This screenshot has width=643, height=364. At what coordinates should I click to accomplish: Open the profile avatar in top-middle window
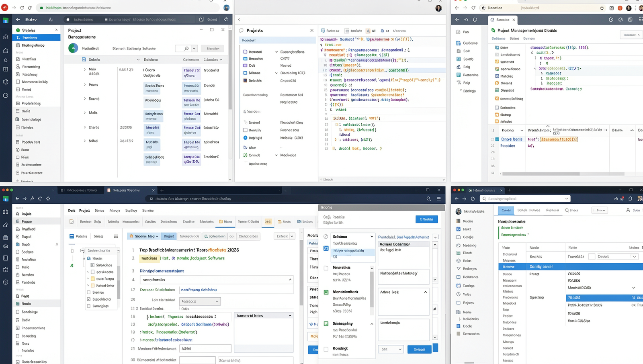click(x=438, y=8)
